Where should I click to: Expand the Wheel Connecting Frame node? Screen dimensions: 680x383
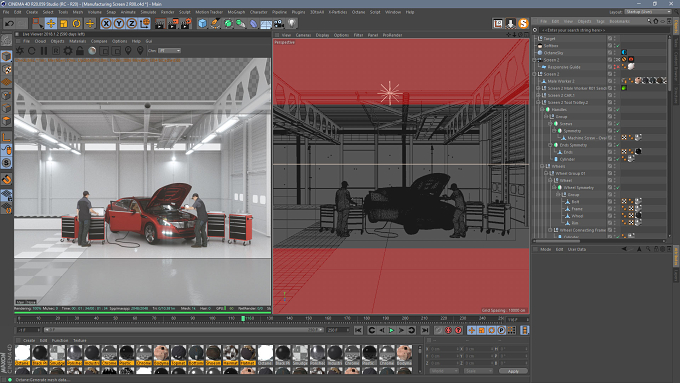(550, 230)
